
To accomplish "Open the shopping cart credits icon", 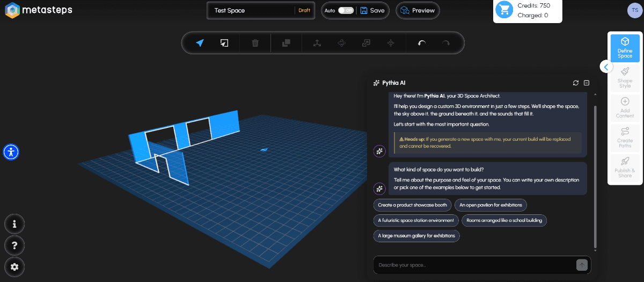I will coord(504,10).
